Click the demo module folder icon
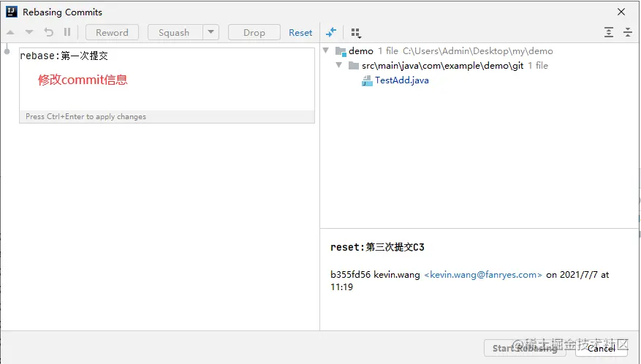The height and width of the screenshot is (364, 641). point(341,51)
